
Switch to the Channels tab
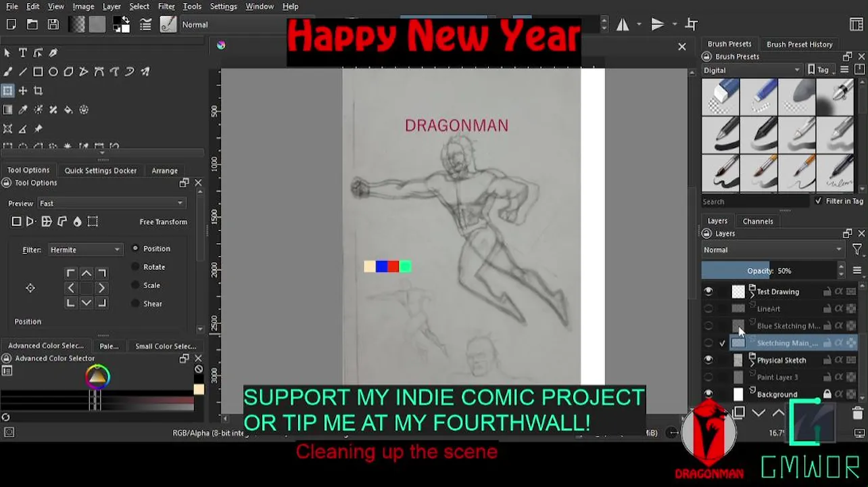click(758, 221)
